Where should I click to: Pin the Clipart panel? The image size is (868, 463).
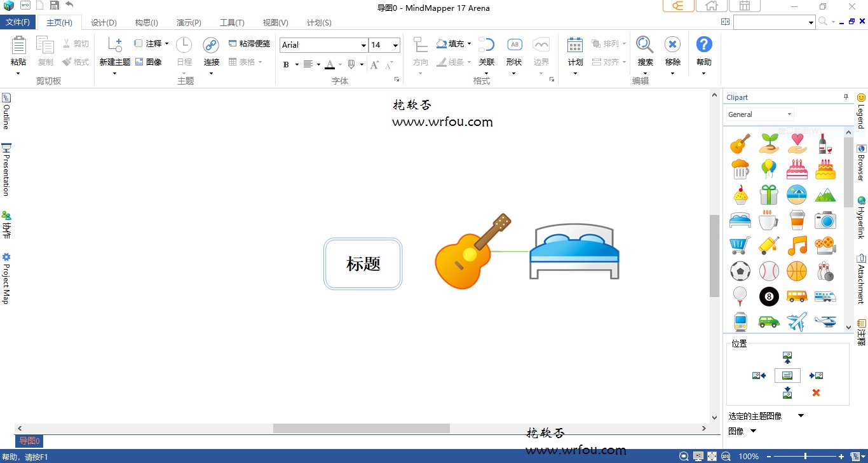point(846,97)
